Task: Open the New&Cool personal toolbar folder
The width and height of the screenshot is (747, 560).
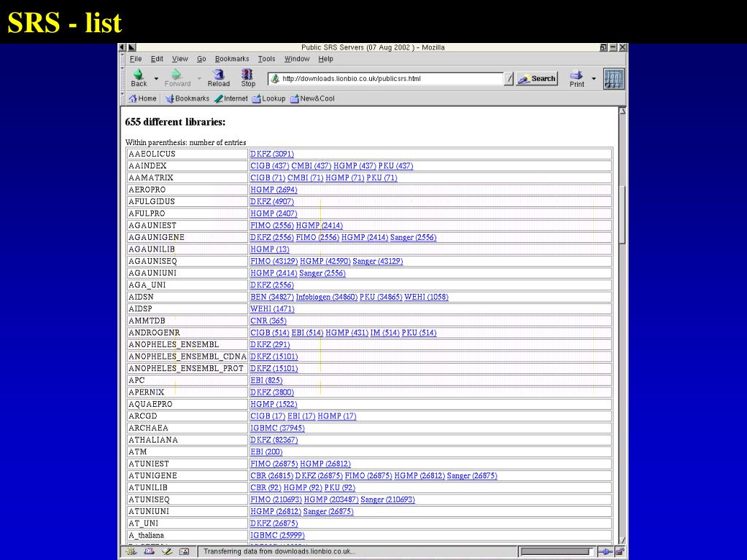Action: pos(312,98)
